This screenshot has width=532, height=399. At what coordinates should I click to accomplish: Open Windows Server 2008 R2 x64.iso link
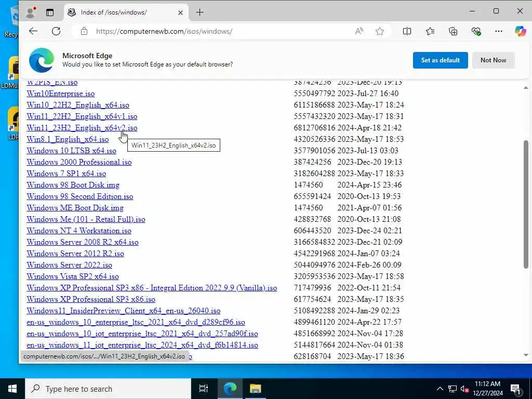tap(83, 242)
